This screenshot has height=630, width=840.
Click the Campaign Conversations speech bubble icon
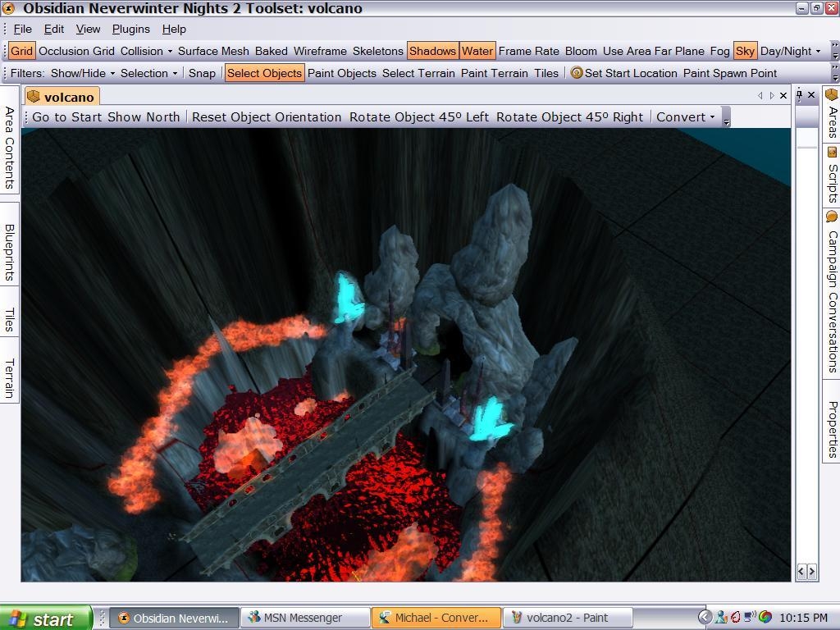coord(831,217)
